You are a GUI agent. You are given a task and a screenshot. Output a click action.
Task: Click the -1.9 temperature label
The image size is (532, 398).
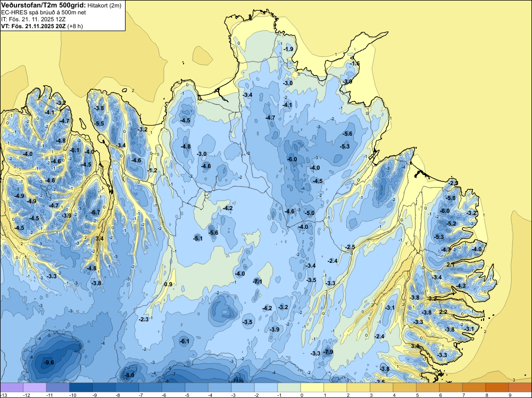(289, 49)
